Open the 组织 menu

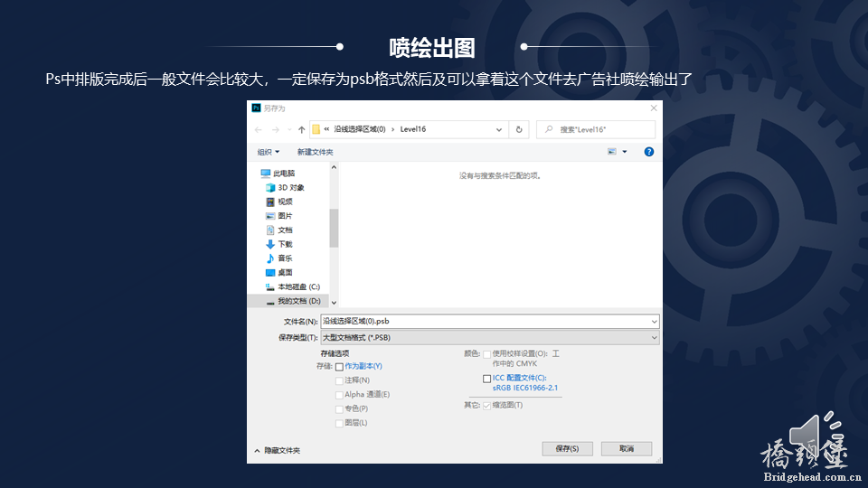click(x=268, y=152)
